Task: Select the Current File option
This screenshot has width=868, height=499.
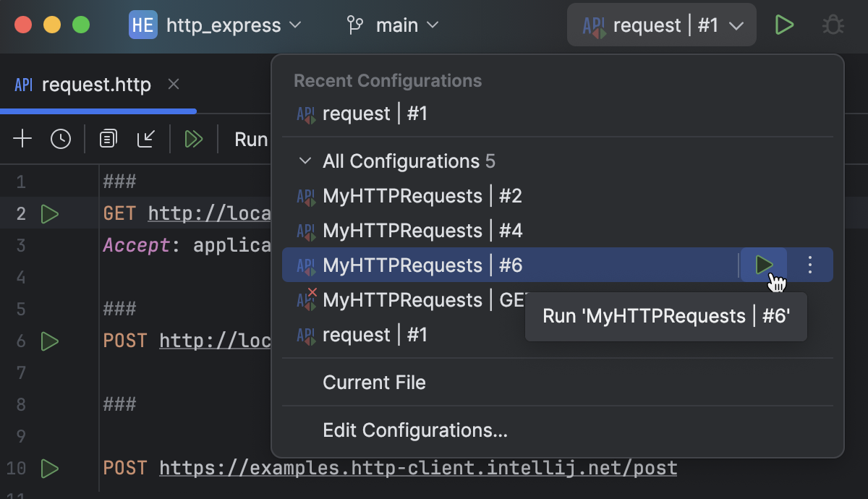Action: click(374, 382)
